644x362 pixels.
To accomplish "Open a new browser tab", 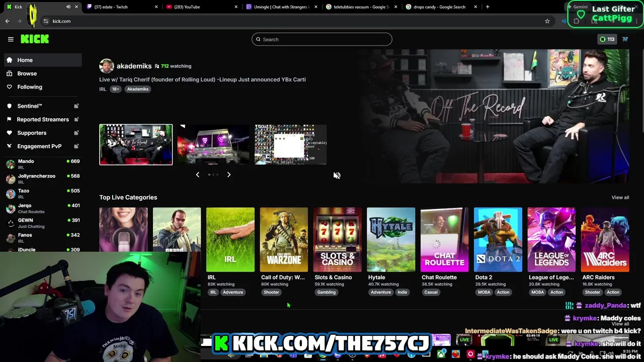I will pyautogui.click(x=488, y=7).
